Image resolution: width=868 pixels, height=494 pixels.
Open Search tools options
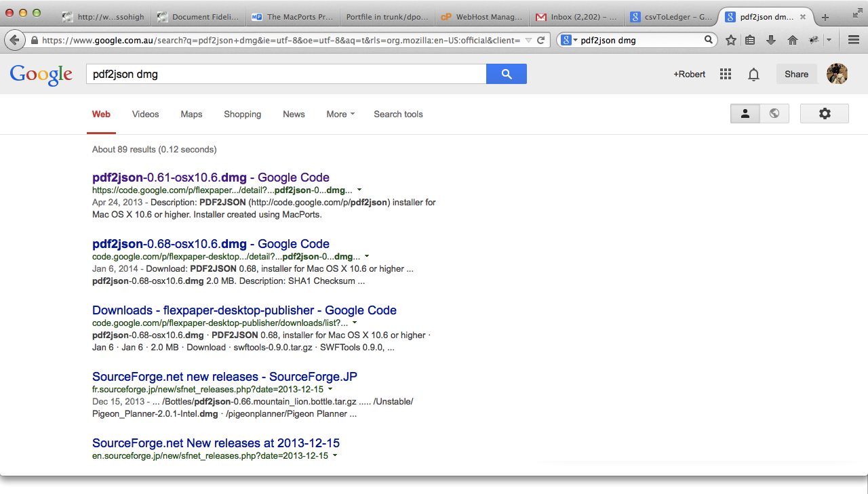[398, 114]
